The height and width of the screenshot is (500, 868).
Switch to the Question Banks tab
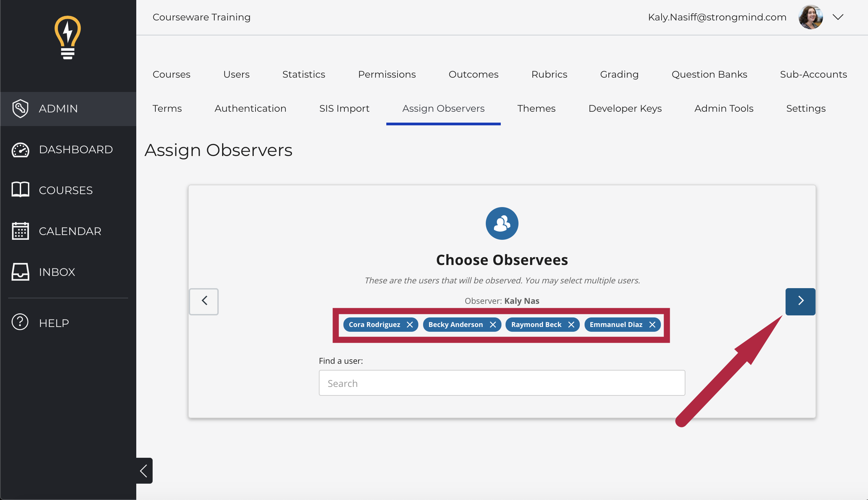tap(709, 74)
